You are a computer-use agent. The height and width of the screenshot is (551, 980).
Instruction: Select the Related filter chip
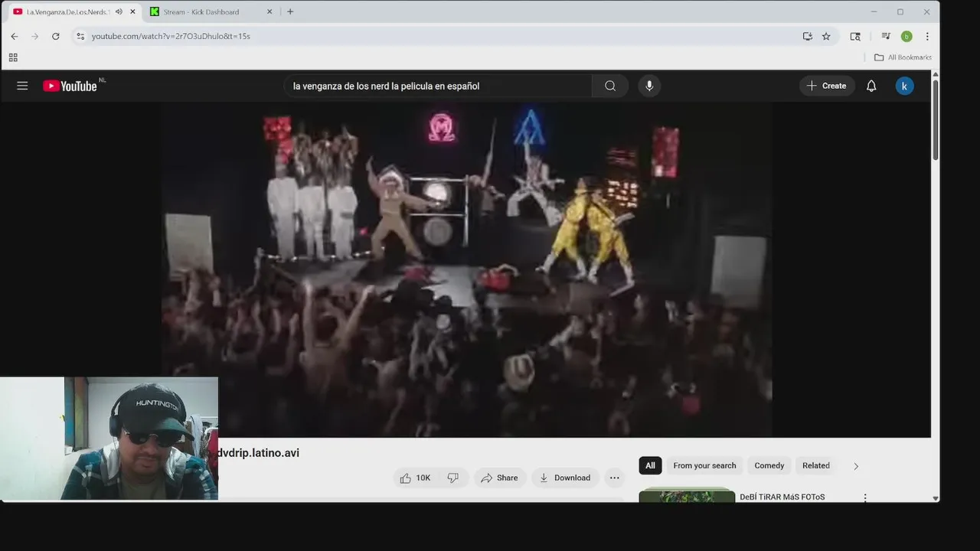point(816,465)
